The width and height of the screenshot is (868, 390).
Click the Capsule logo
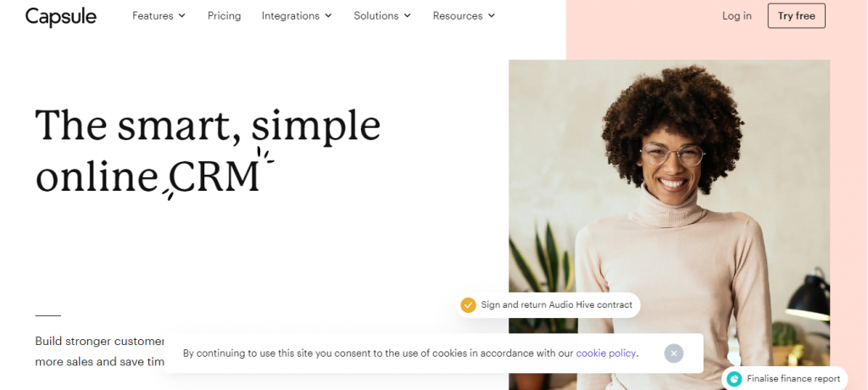click(x=61, y=16)
